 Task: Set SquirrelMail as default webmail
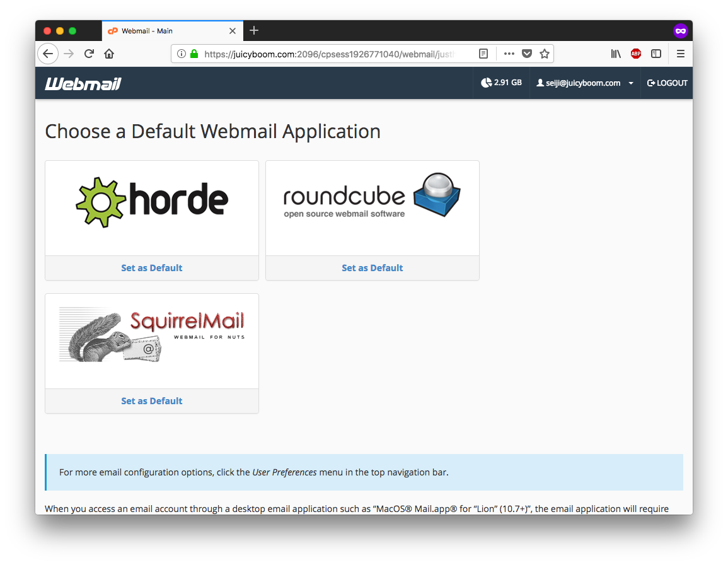[x=152, y=401]
